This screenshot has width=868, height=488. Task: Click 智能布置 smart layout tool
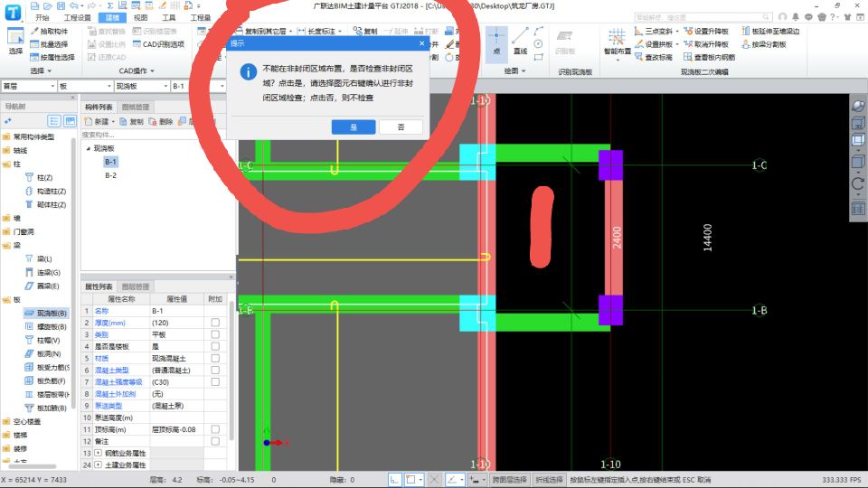tap(618, 43)
